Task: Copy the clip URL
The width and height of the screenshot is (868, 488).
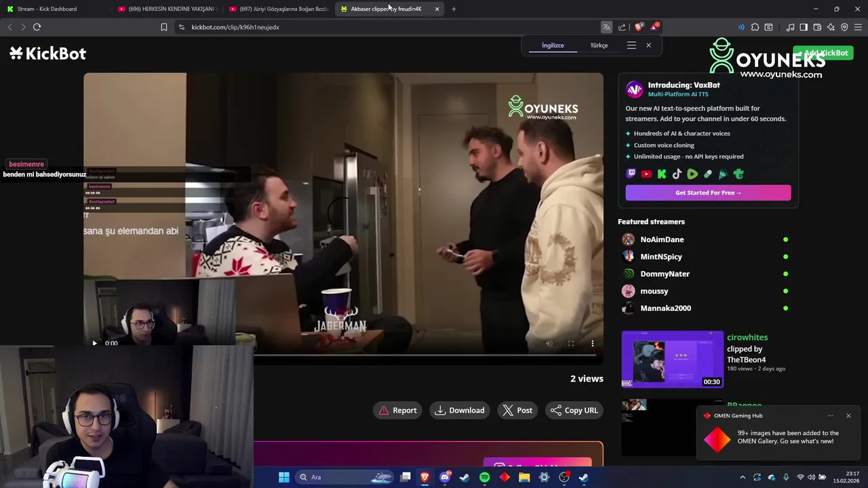Action: point(574,410)
